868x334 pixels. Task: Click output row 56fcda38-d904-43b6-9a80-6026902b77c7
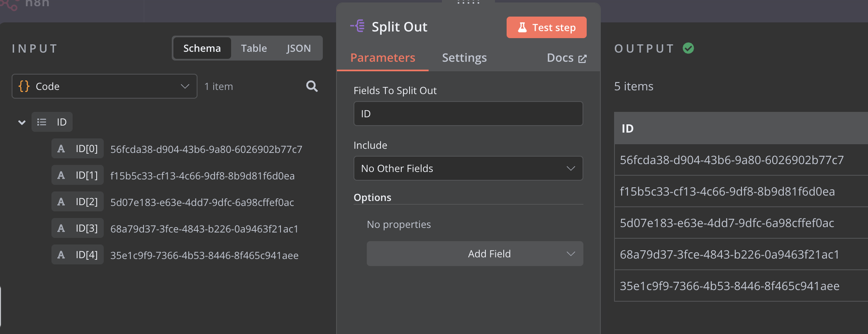(741, 160)
